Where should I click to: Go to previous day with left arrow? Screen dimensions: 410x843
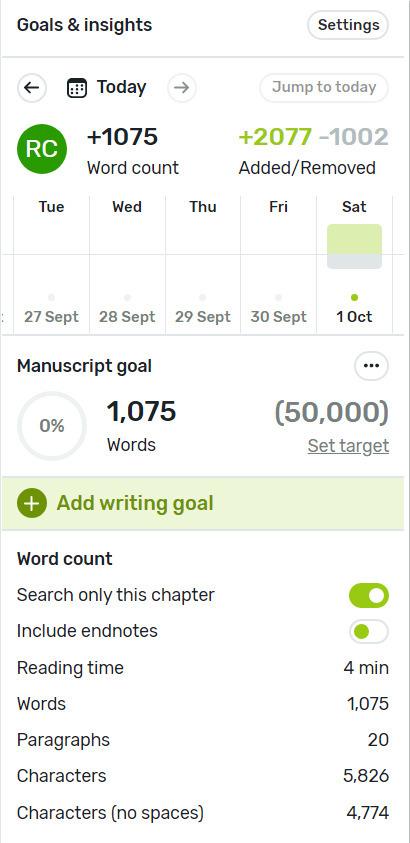point(32,88)
